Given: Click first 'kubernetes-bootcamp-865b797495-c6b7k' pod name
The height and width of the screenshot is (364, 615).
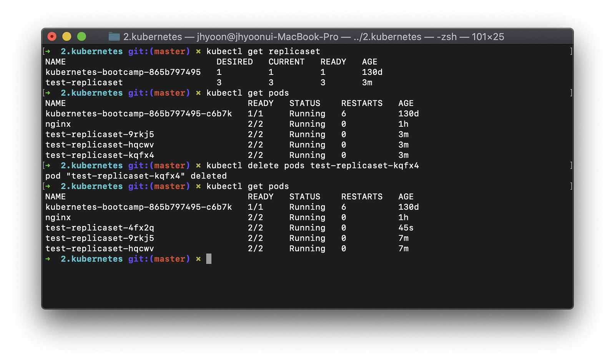Looking at the screenshot, I should coord(139,114).
